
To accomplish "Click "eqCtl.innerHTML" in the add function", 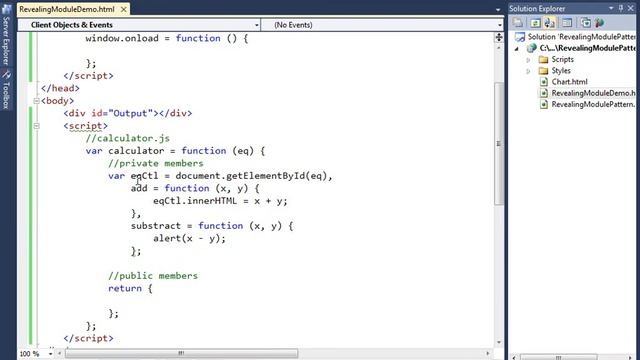I will pyautogui.click(x=195, y=201).
